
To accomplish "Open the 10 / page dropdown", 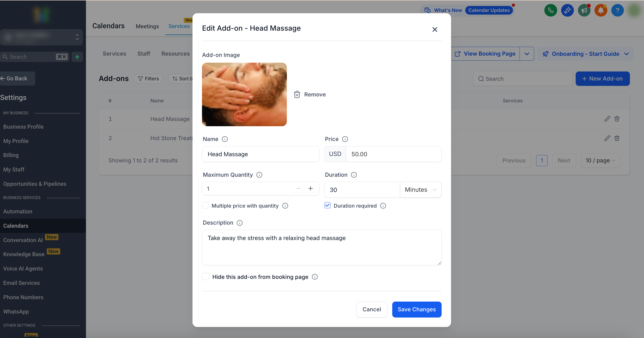I will pyautogui.click(x=600, y=161).
